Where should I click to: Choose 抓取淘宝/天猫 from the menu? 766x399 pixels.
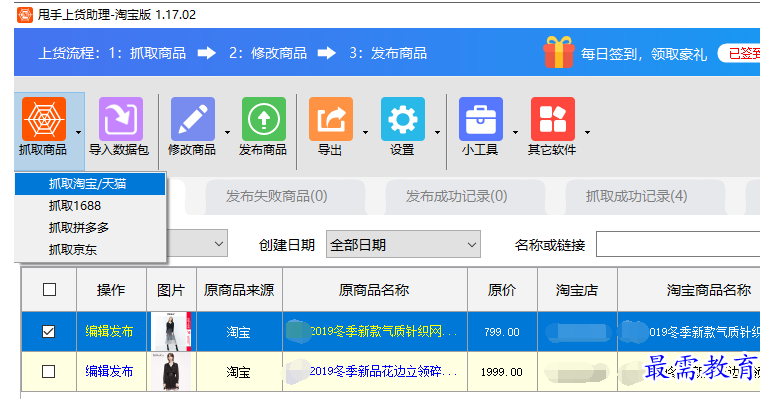(90, 184)
